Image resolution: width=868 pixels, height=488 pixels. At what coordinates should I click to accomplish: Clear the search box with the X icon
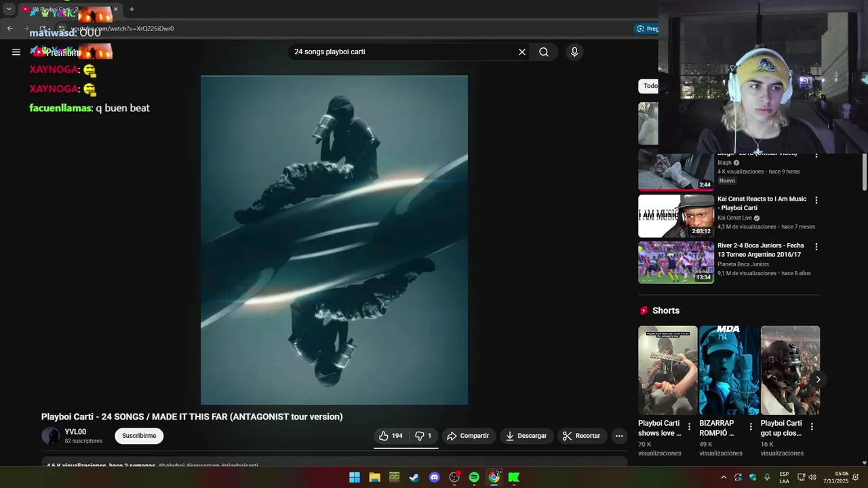coord(522,52)
